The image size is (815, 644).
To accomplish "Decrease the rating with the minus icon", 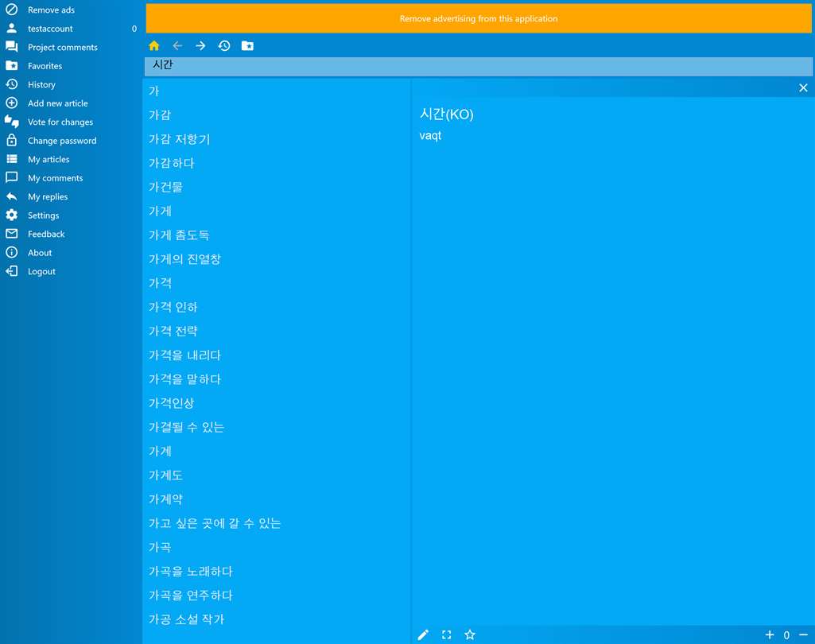I will click(804, 634).
